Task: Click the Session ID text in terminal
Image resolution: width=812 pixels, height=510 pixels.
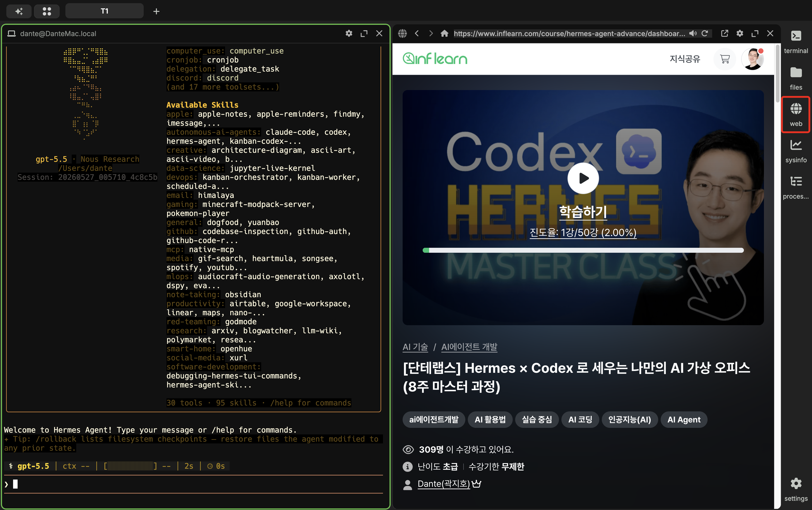Action: 87,177
